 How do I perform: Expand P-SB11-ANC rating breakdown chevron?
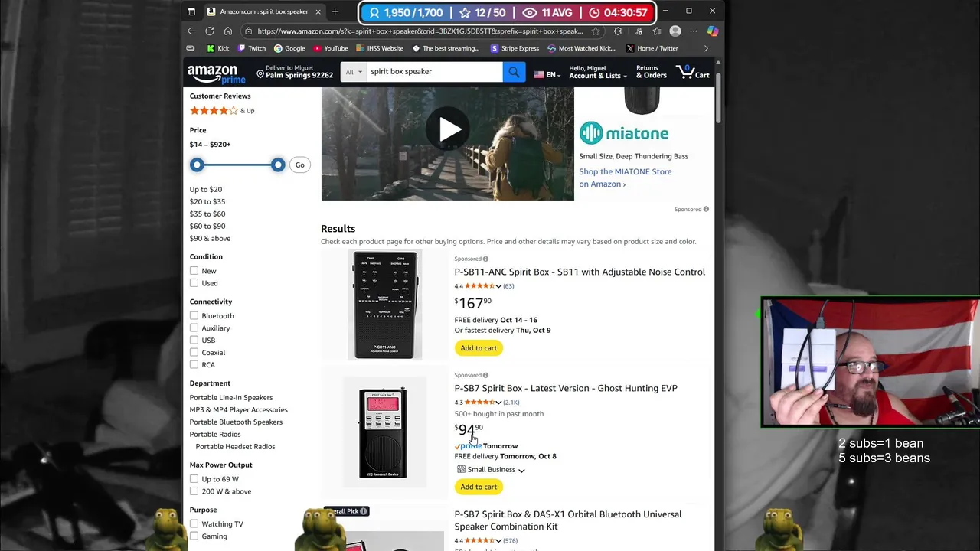498,286
